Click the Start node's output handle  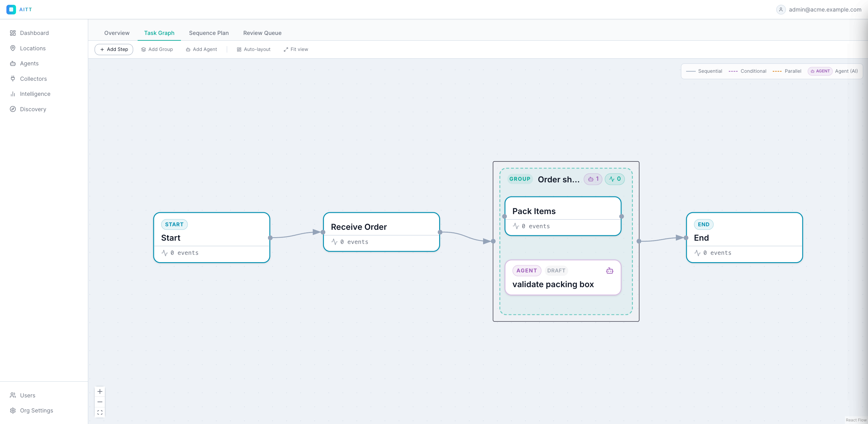pos(270,238)
